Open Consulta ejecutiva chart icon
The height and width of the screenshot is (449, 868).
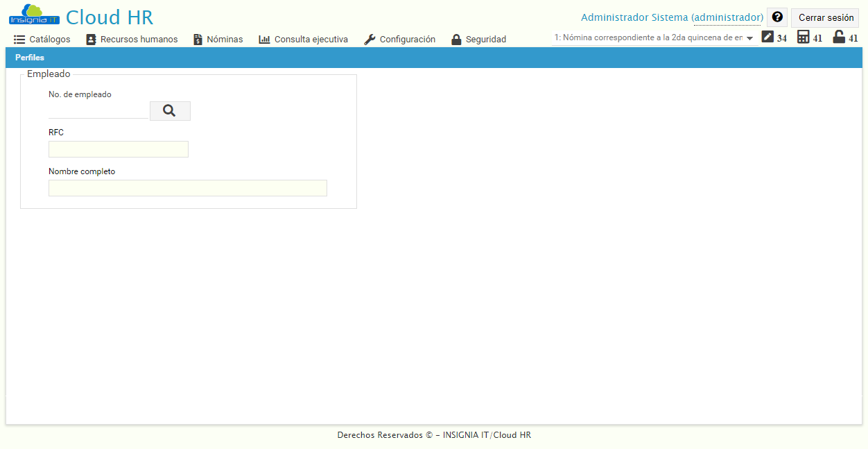click(x=264, y=39)
